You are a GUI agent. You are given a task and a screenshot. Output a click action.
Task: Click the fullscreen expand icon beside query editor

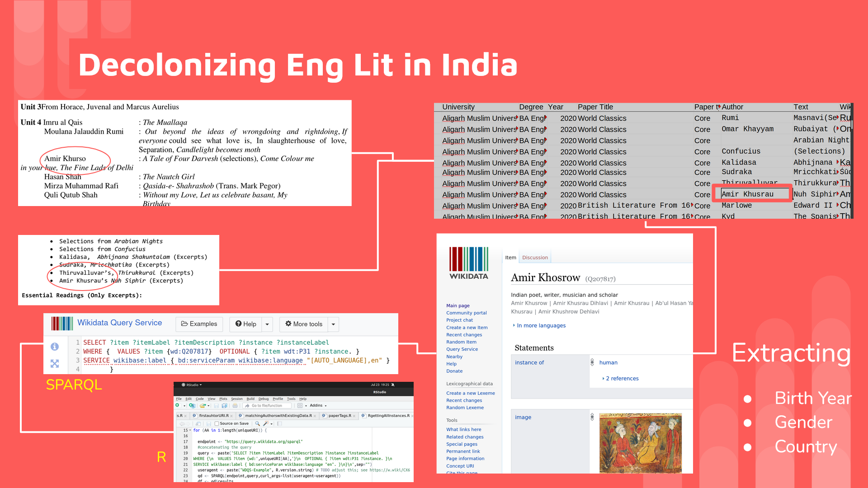click(55, 363)
